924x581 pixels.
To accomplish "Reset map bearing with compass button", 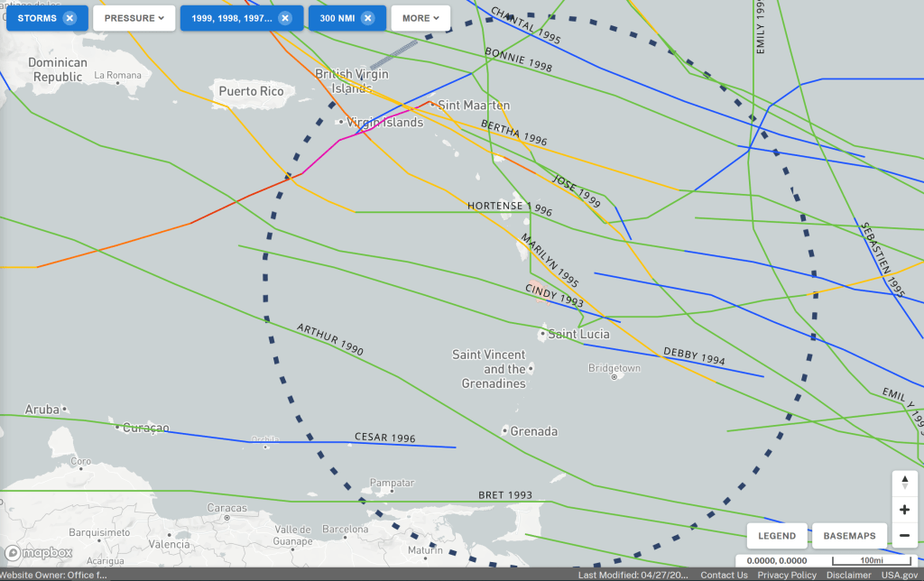I will click(905, 484).
